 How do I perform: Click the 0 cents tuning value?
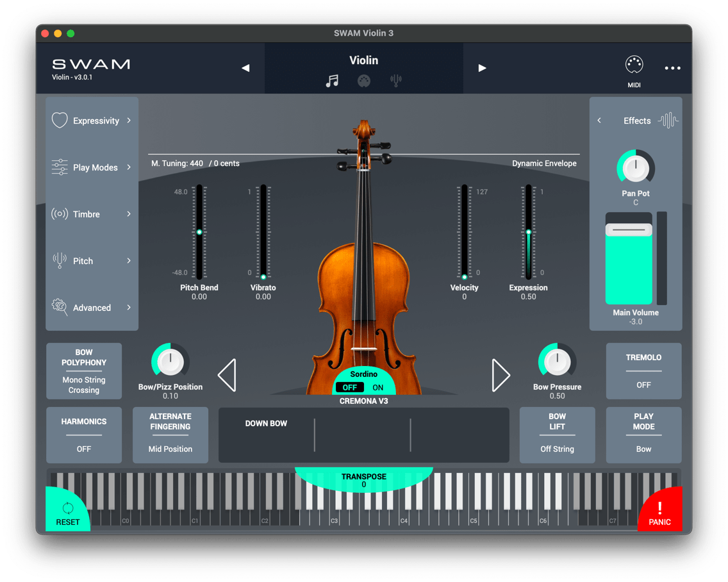(227, 163)
